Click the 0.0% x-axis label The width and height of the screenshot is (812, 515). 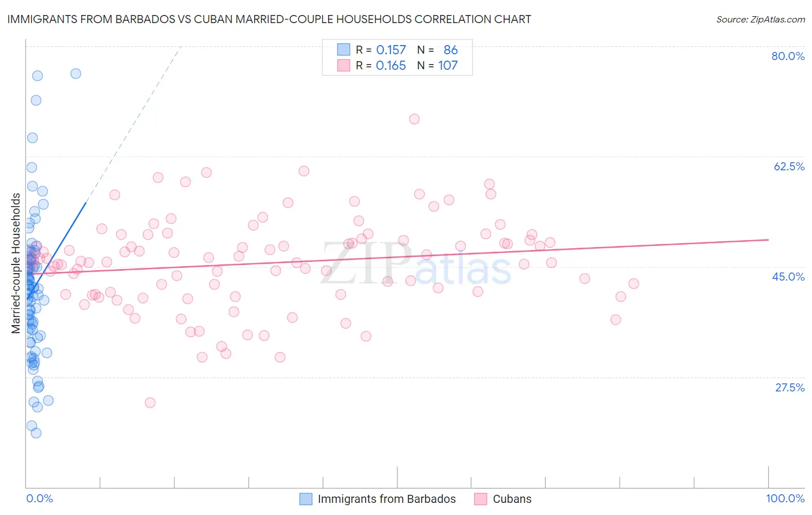(x=39, y=498)
